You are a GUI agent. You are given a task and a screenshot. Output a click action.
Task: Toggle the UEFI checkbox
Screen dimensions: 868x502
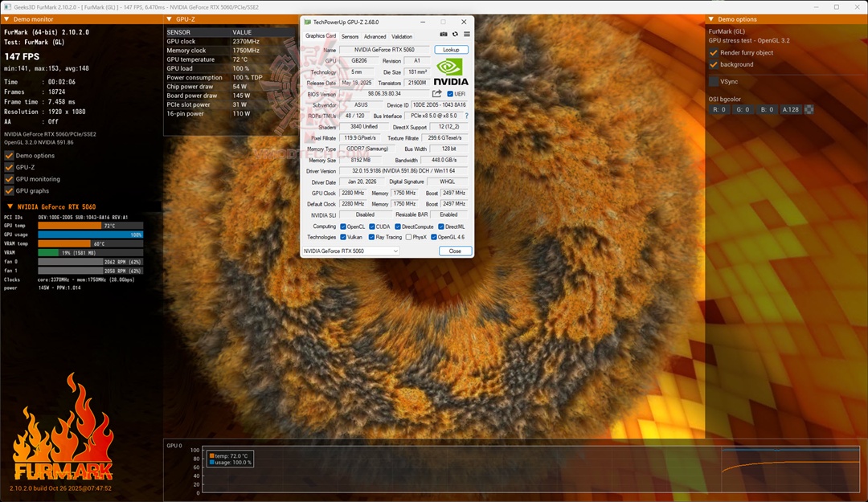[450, 93]
